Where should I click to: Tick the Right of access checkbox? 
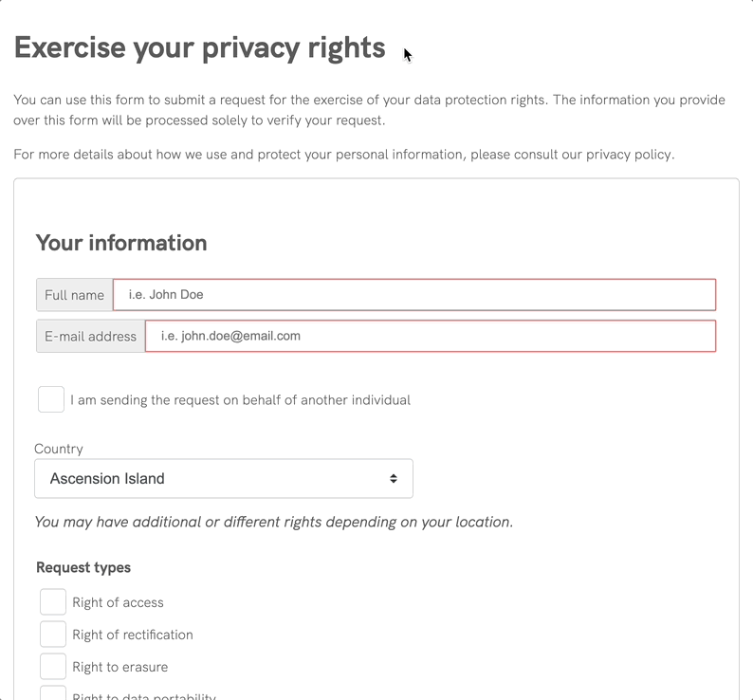pyautogui.click(x=53, y=602)
